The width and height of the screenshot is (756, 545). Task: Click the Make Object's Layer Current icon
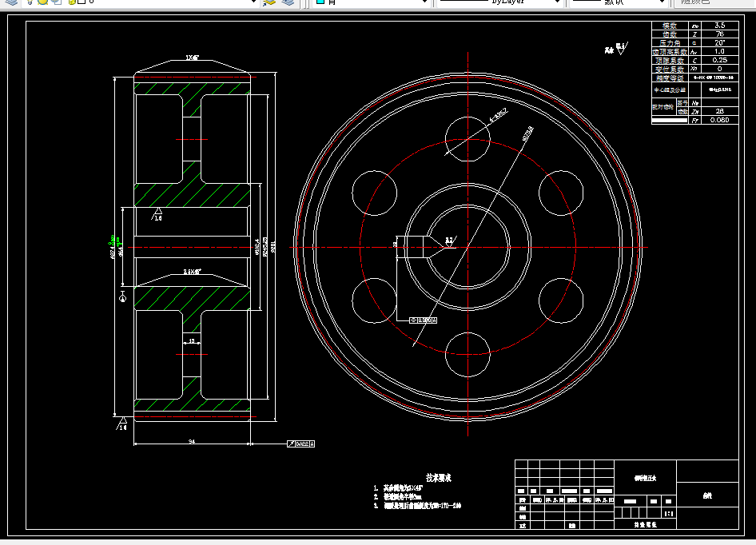(x=269, y=2)
